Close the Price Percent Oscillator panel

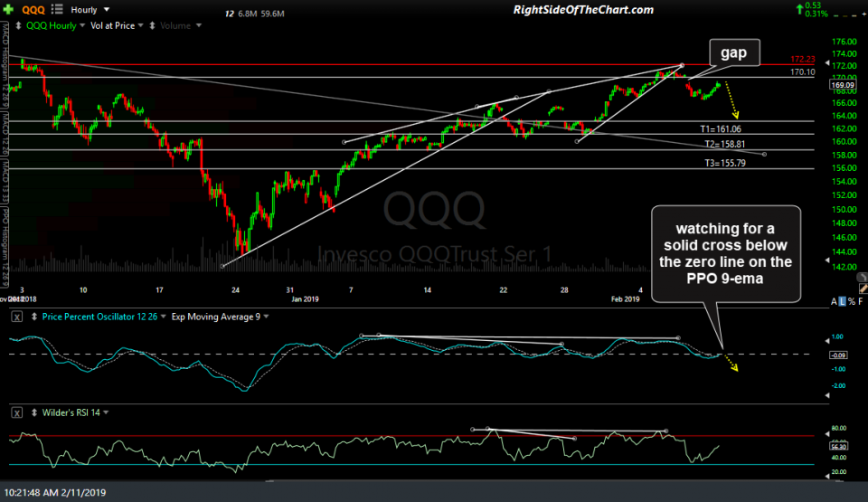(x=17, y=317)
